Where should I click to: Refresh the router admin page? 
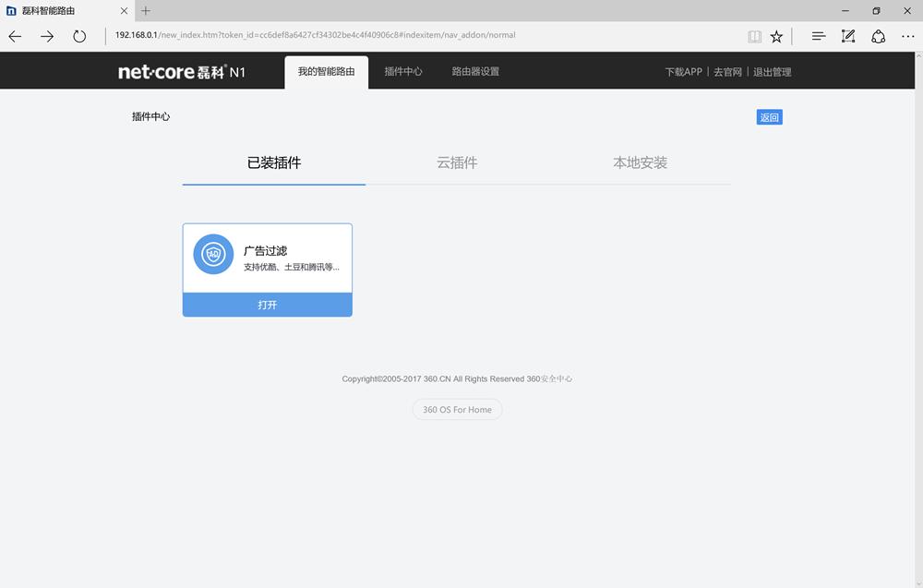(80, 36)
